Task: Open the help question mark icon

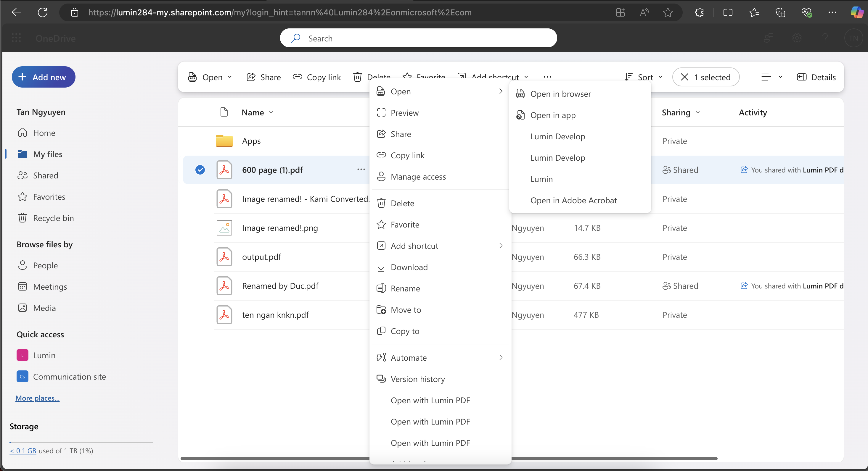Action: coord(825,38)
